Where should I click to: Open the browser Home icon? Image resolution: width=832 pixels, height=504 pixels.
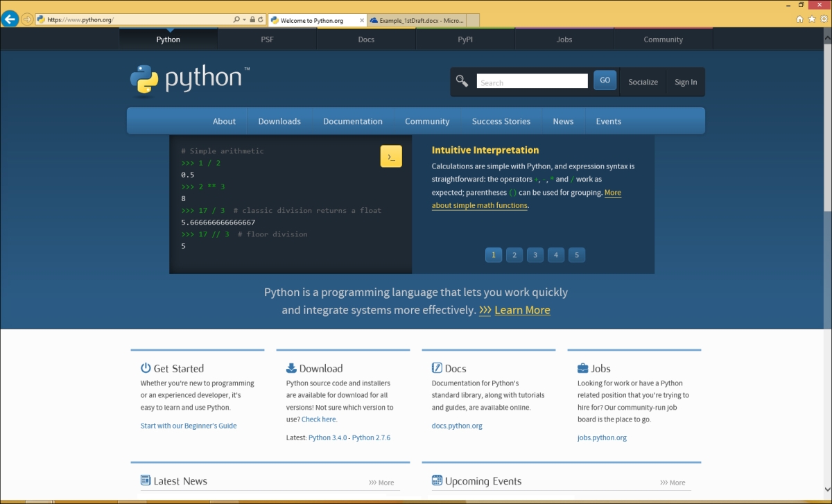pos(799,19)
